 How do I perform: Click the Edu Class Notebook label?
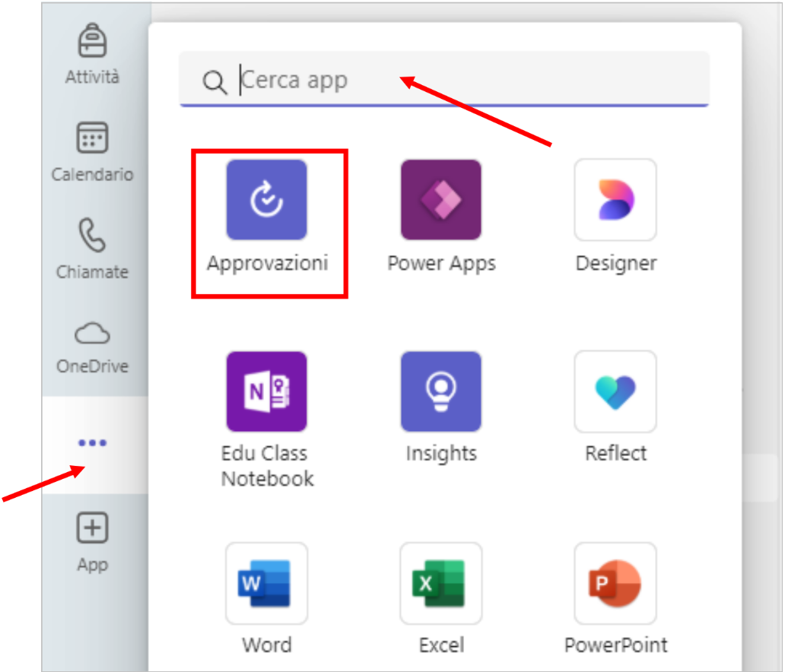tap(267, 466)
